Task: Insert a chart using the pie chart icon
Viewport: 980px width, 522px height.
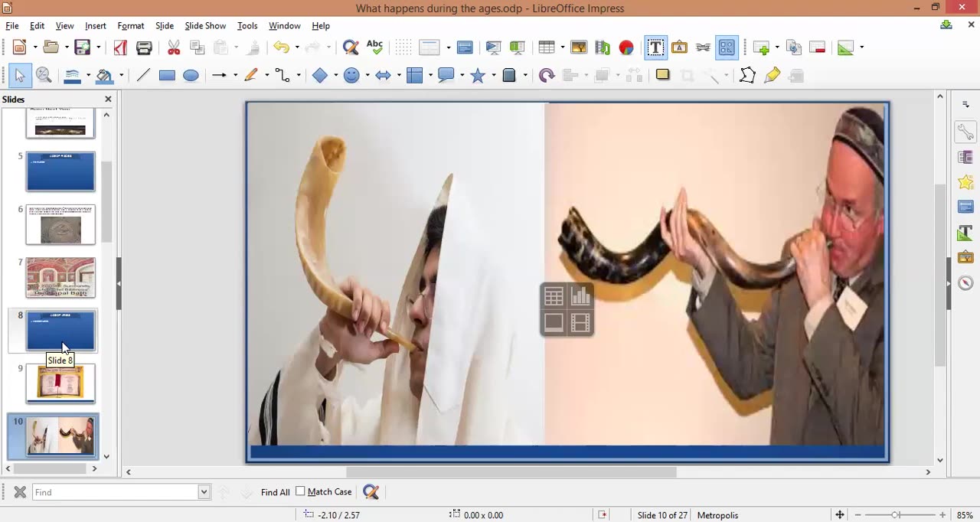Action: (626, 47)
